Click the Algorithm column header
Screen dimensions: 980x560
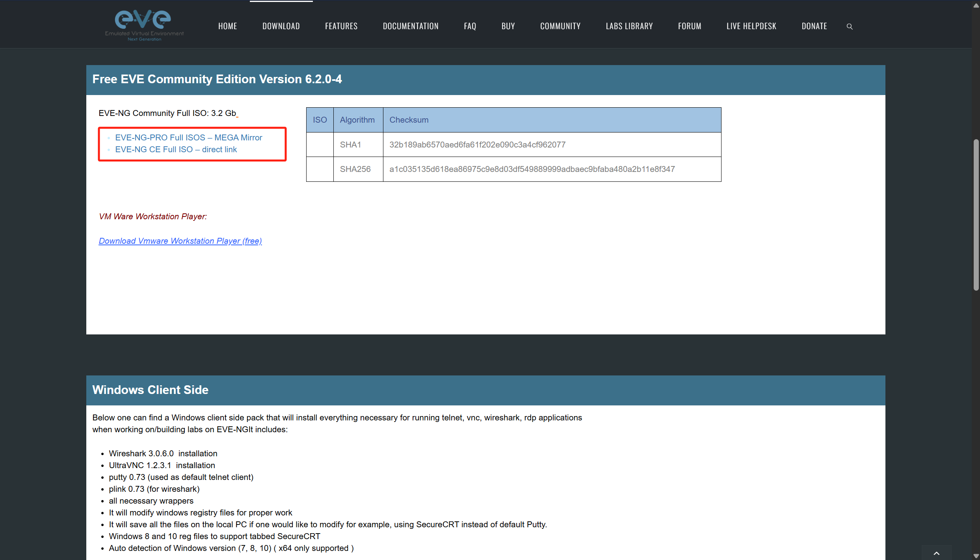(x=357, y=120)
